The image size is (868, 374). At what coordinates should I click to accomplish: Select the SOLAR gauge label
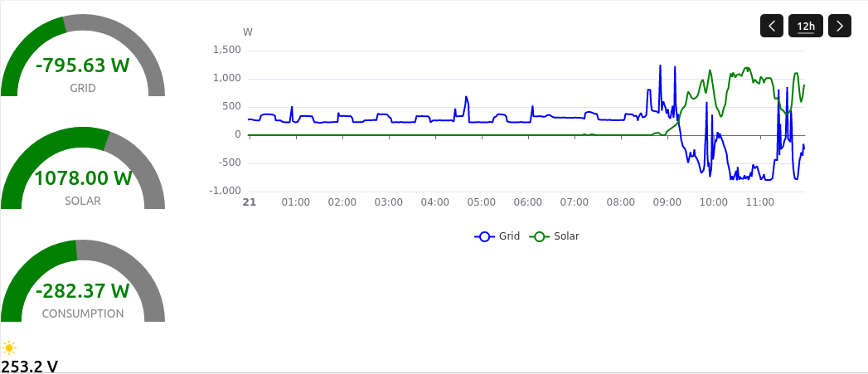[x=83, y=201]
